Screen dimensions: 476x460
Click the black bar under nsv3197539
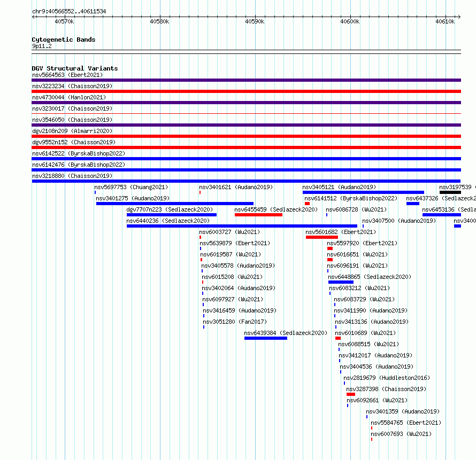click(450, 192)
